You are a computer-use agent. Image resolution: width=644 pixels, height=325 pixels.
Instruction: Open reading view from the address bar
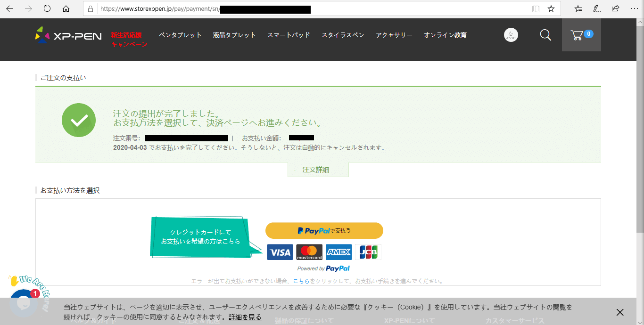pos(536,8)
